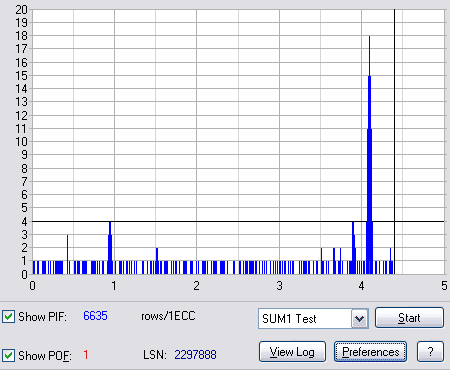The image size is (450, 370).
Task: Click the SUM1 Test combo box text
Action: coord(289,319)
